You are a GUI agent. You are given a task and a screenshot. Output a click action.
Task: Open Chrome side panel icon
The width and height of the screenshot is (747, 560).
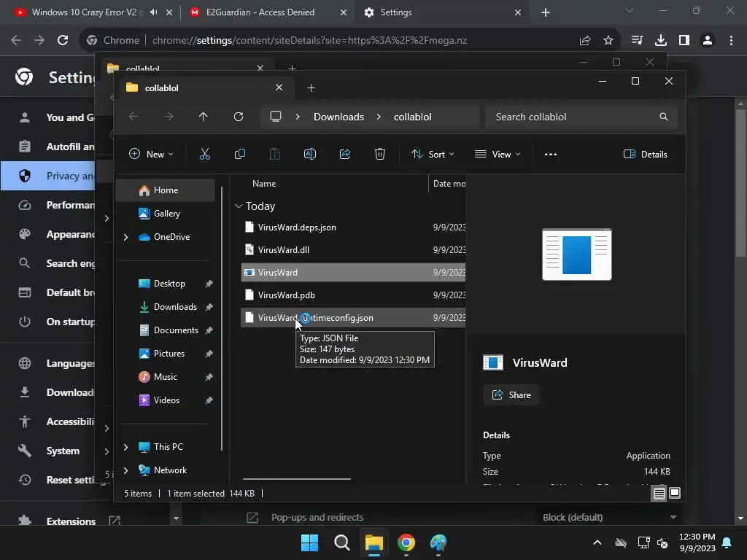tap(684, 41)
